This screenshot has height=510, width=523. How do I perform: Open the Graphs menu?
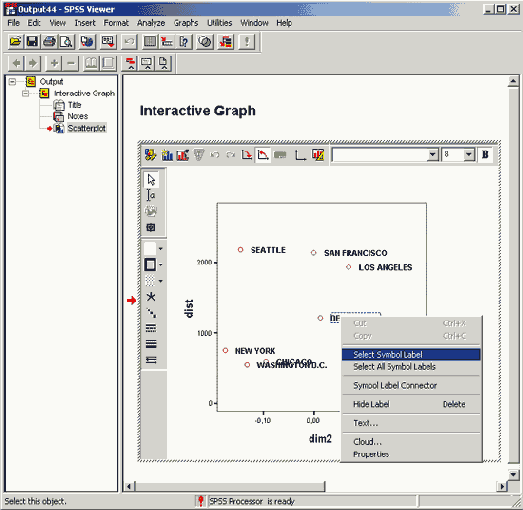(x=186, y=23)
